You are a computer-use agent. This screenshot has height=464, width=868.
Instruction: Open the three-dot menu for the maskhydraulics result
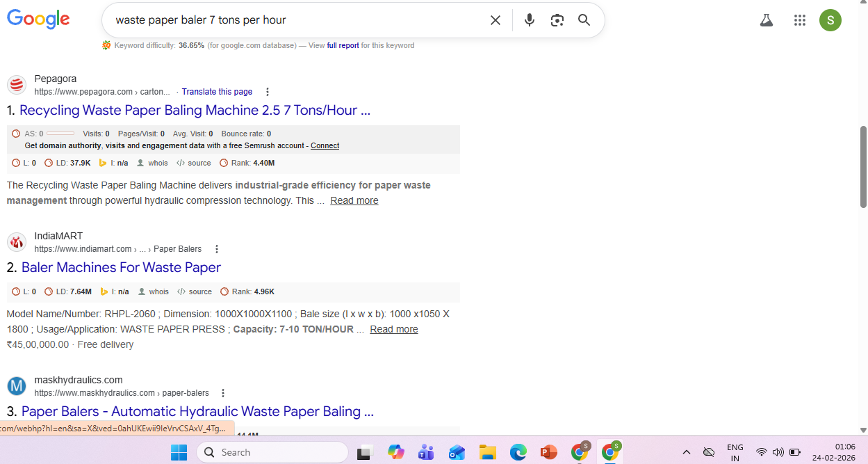(x=223, y=393)
